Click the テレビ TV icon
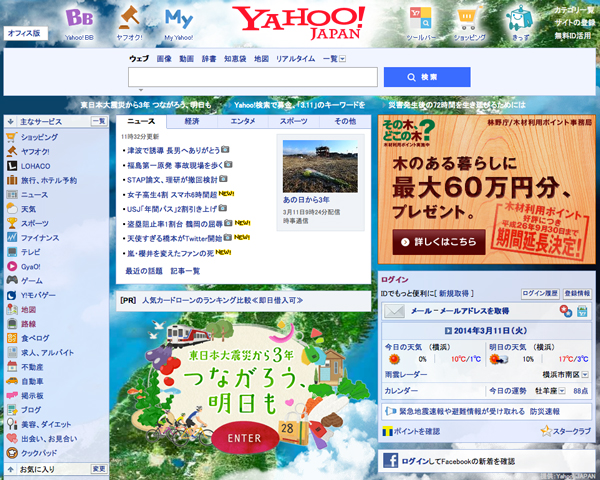The image size is (600, 480). [12, 252]
